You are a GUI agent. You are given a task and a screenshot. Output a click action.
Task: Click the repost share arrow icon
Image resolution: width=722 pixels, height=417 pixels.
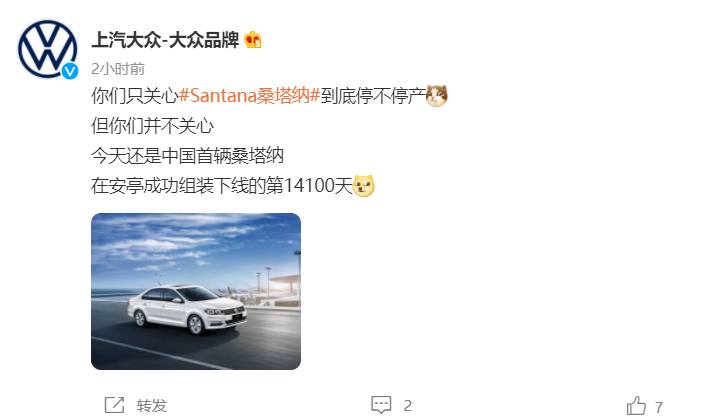click(x=114, y=405)
